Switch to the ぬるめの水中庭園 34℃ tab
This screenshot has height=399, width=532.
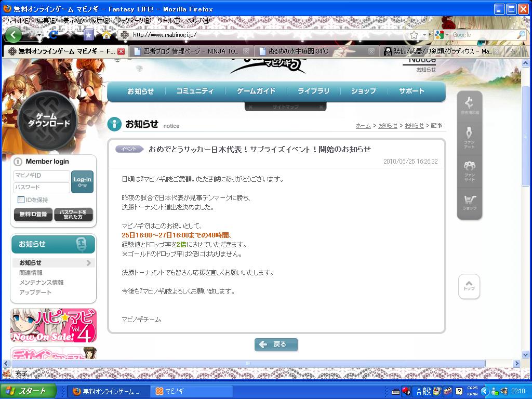click(x=316, y=51)
